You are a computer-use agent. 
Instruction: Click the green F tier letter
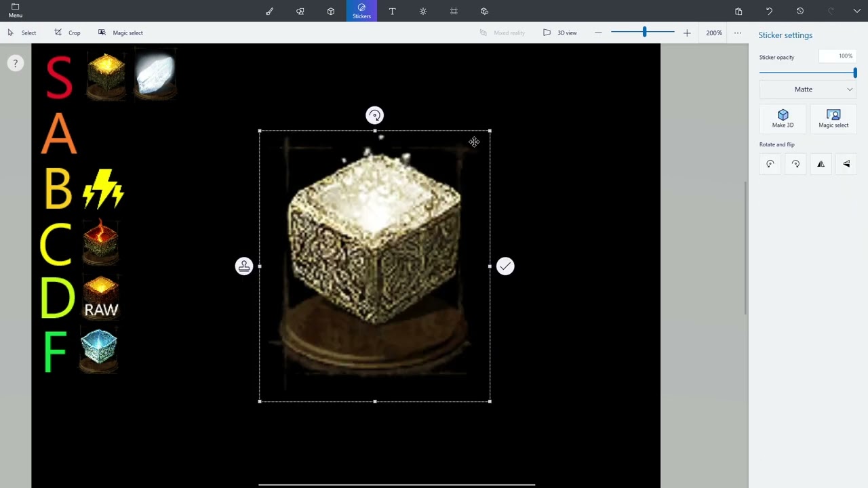coord(55,352)
